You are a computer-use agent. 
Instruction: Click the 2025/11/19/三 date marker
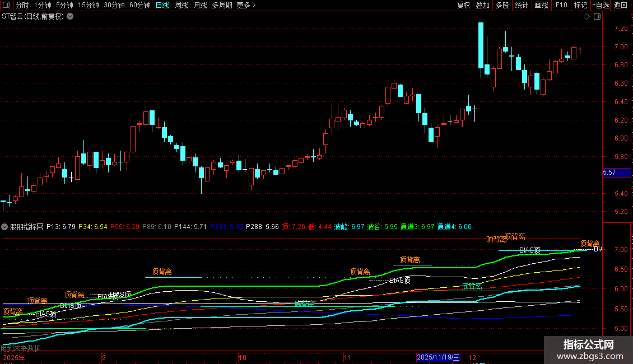[x=439, y=357]
